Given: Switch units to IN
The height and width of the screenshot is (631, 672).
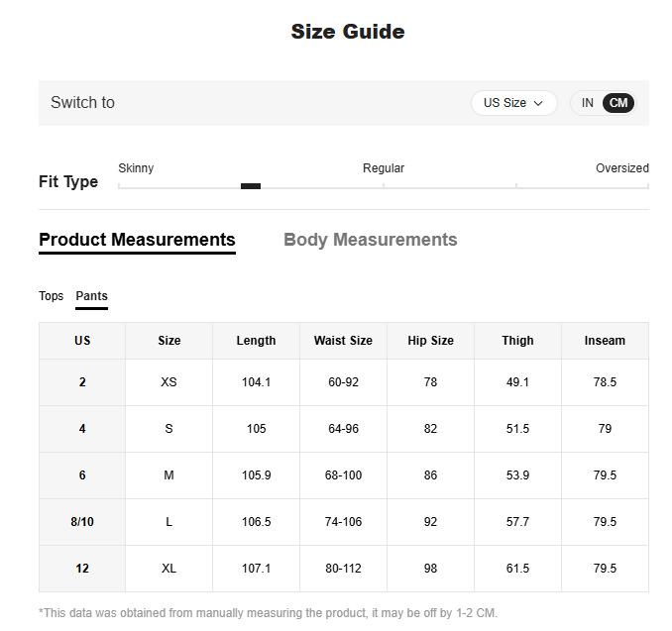Looking at the screenshot, I should coord(588,103).
